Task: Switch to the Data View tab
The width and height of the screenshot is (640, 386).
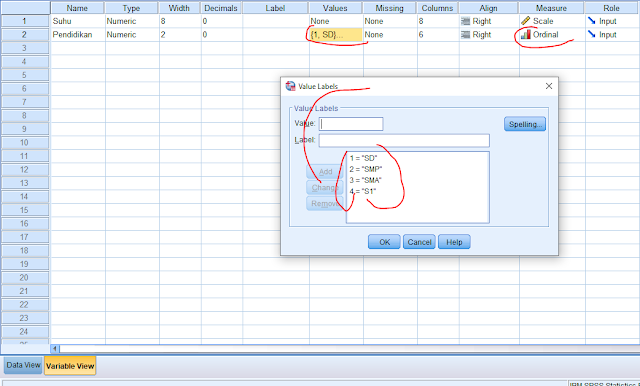Action: pyautogui.click(x=23, y=365)
